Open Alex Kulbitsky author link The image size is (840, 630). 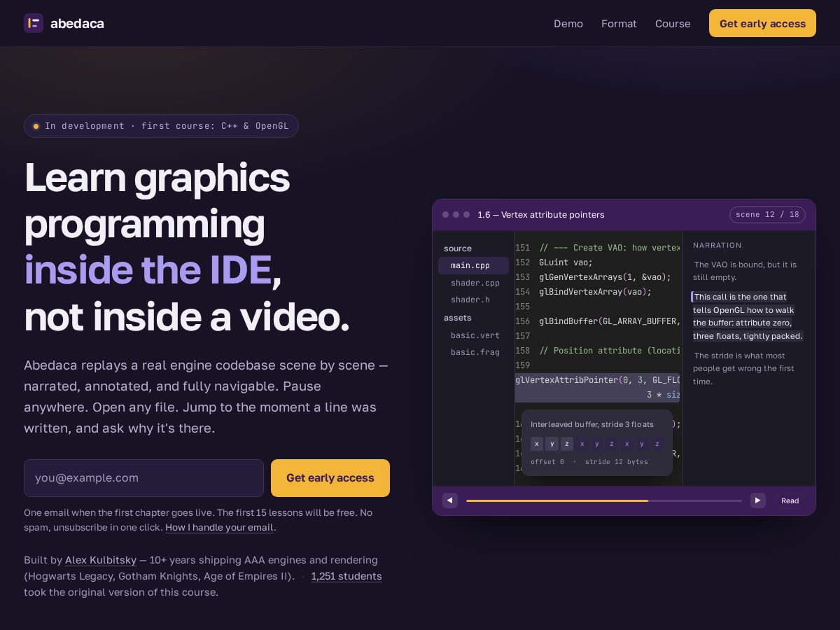[x=101, y=560]
